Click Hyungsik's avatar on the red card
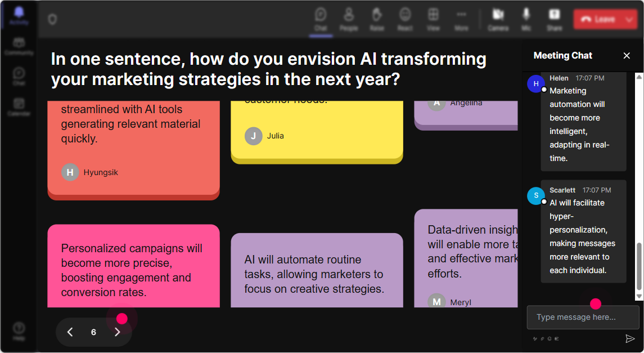 pyautogui.click(x=70, y=172)
